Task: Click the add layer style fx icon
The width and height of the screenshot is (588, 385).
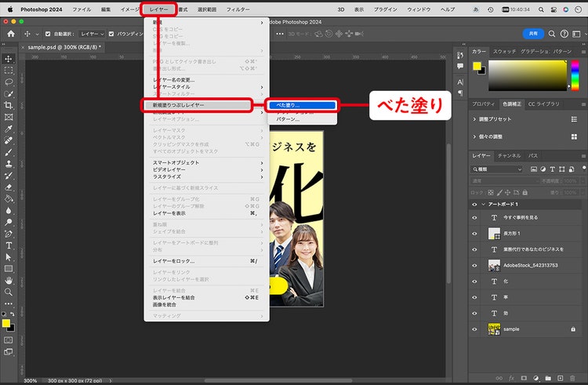Action: coord(511,378)
